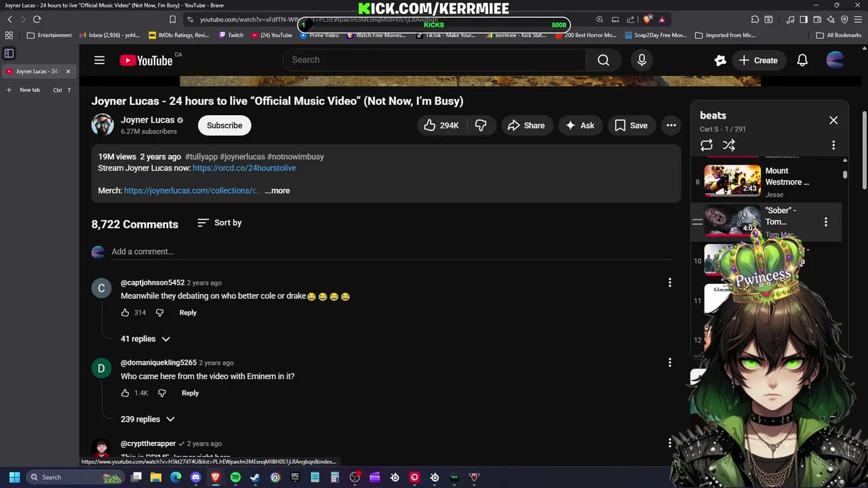Save the video to a playlist
This screenshot has width=868, height=488.
(x=631, y=125)
